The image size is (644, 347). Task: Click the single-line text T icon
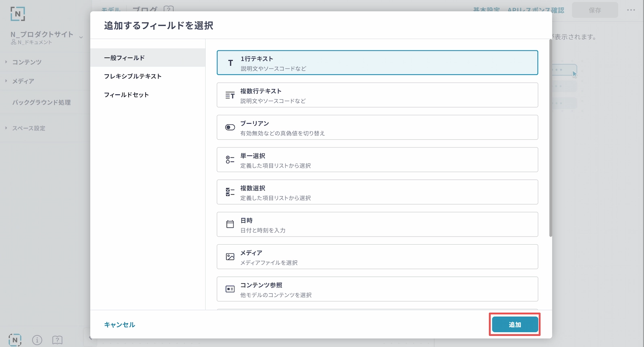click(x=230, y=63)
